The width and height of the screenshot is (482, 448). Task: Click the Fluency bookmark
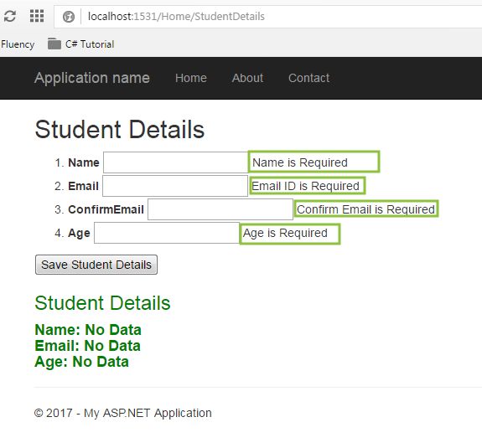tap(18, 44)
